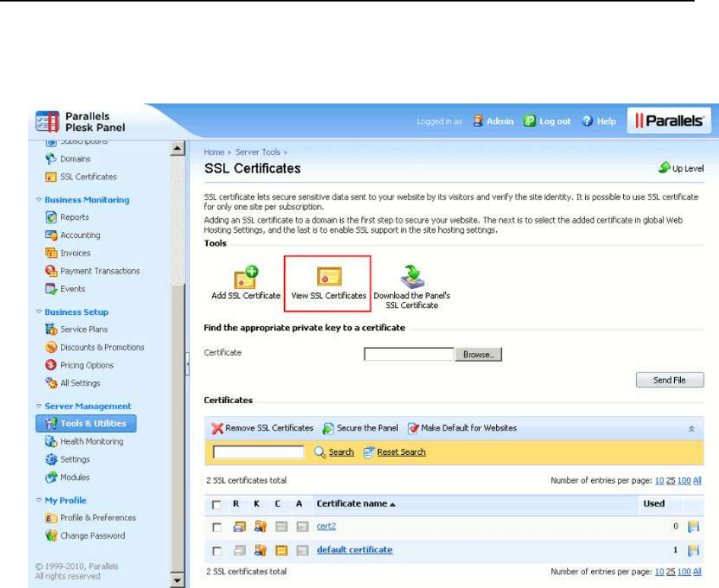Collapse the Business Monitoring section
719x588 pixels.
click(x=39, y=199)
